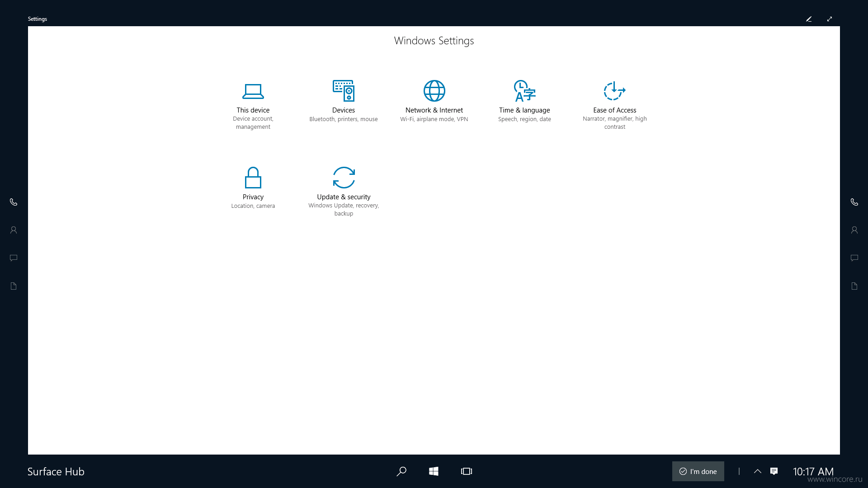Select the Ease of Access label
Screen dimensions: 868x488
[x=614, y=110]
